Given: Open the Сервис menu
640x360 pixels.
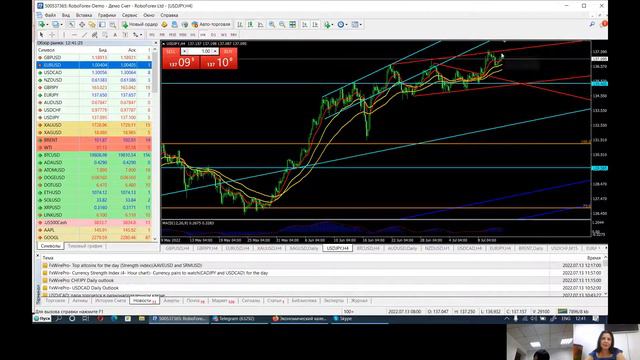Looking at the screenshot, I should pos(130,15).
